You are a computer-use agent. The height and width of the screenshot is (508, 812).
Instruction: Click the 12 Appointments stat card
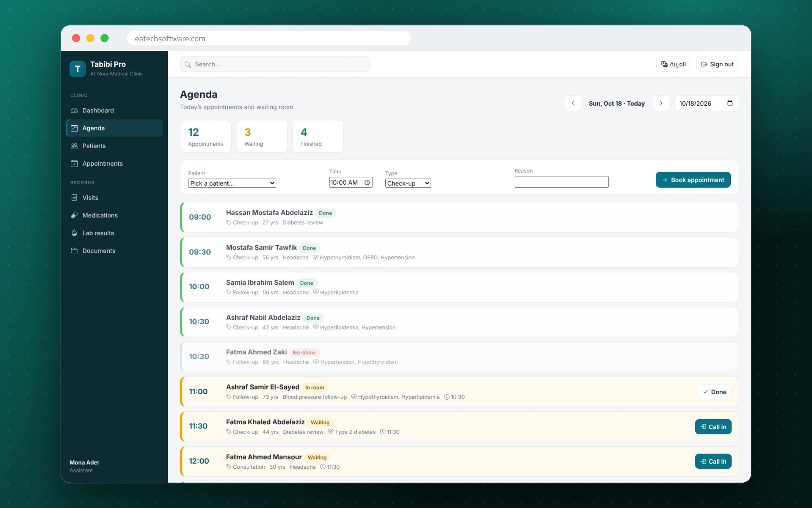click(206, 136)
